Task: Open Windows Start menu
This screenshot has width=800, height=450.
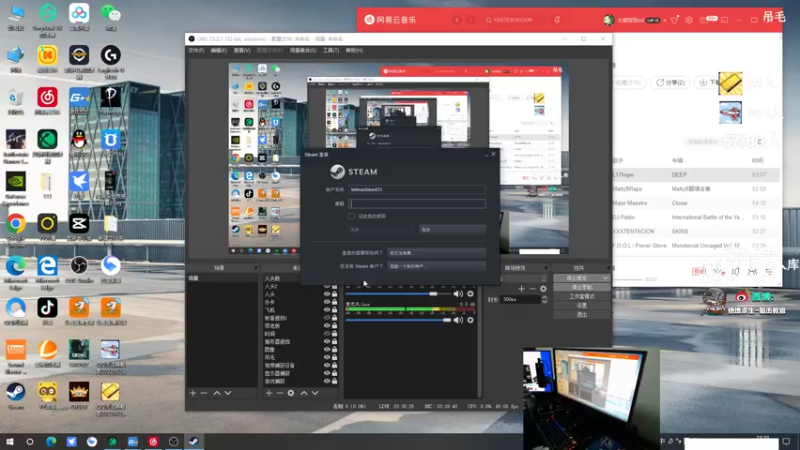Action: pos(9,441)
